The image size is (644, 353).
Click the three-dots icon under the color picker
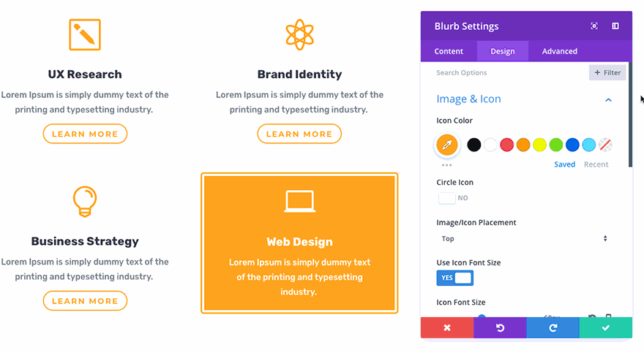point(446,165)
